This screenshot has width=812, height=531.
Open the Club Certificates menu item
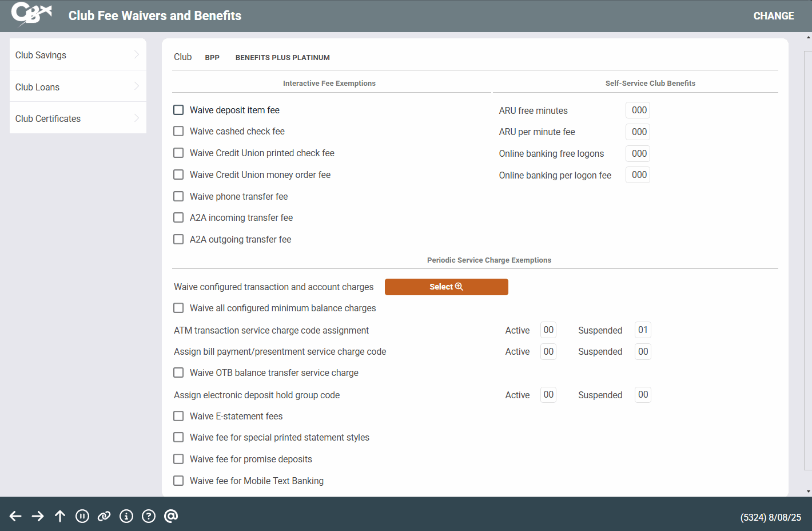tap(48, 118)
